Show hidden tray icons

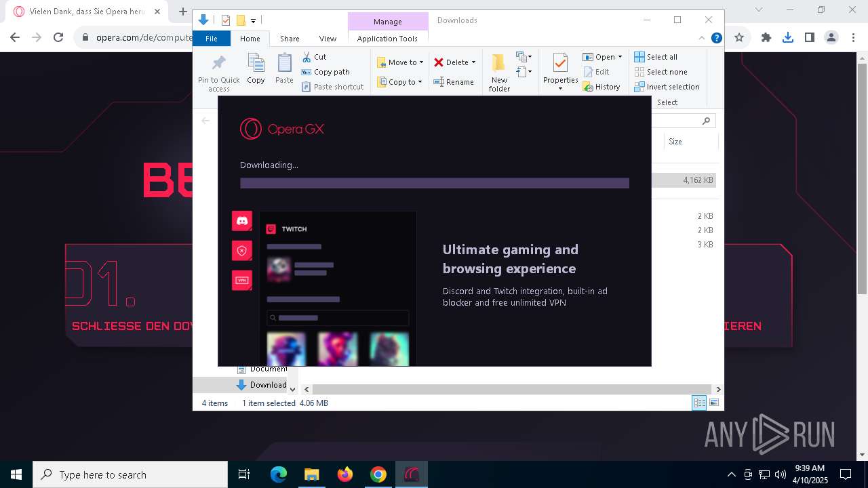point(731,474)
